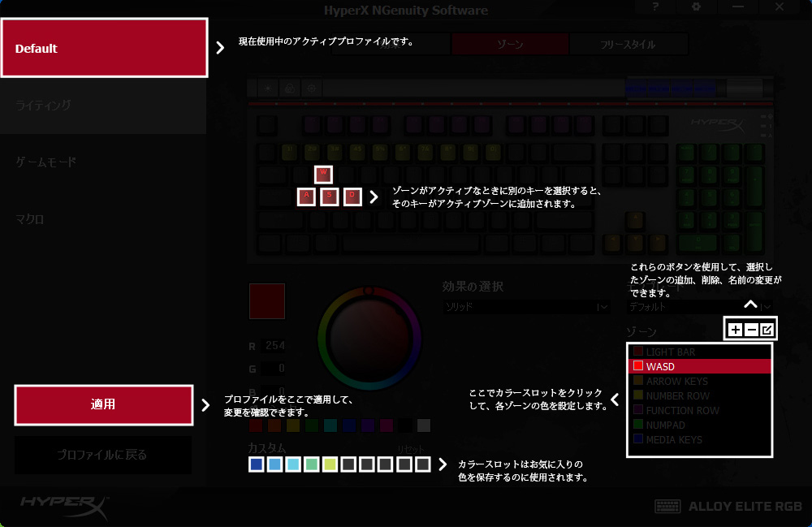Click the large current color preview swatch
The height and width of the screenshot is (527, 812).
coord(267,300)
